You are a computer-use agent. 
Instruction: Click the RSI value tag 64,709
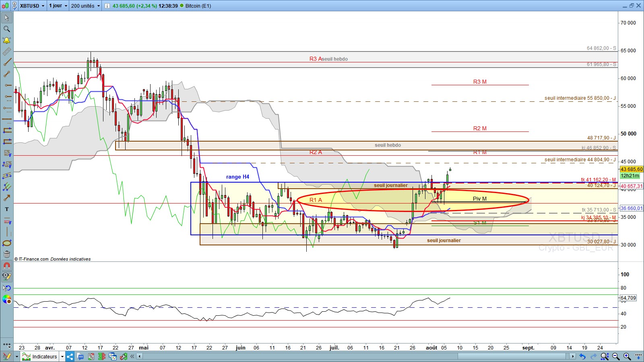tap(628, 298)
